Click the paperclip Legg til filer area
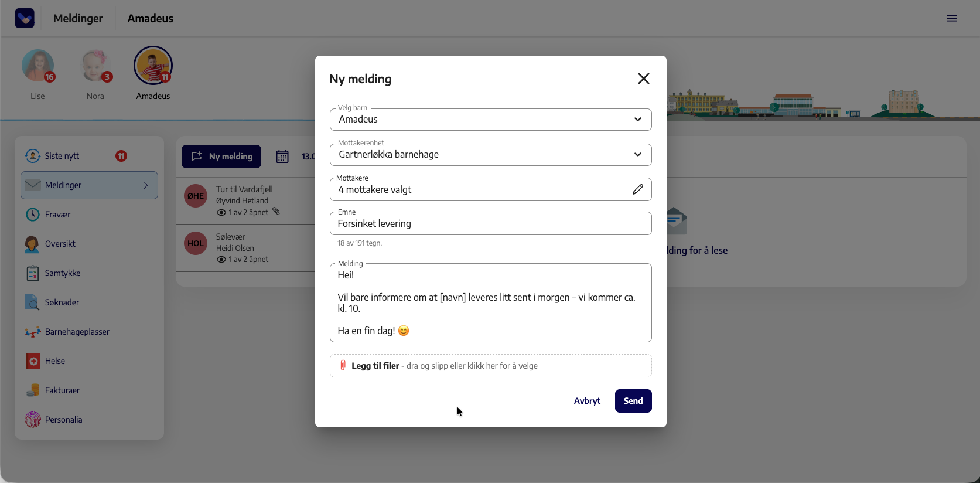Viewport: 980px width, 483px height. click(491, 366)
